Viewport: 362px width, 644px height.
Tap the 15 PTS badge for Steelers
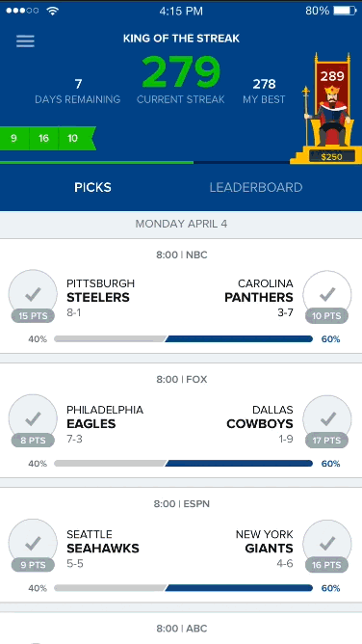click(33, 316)
